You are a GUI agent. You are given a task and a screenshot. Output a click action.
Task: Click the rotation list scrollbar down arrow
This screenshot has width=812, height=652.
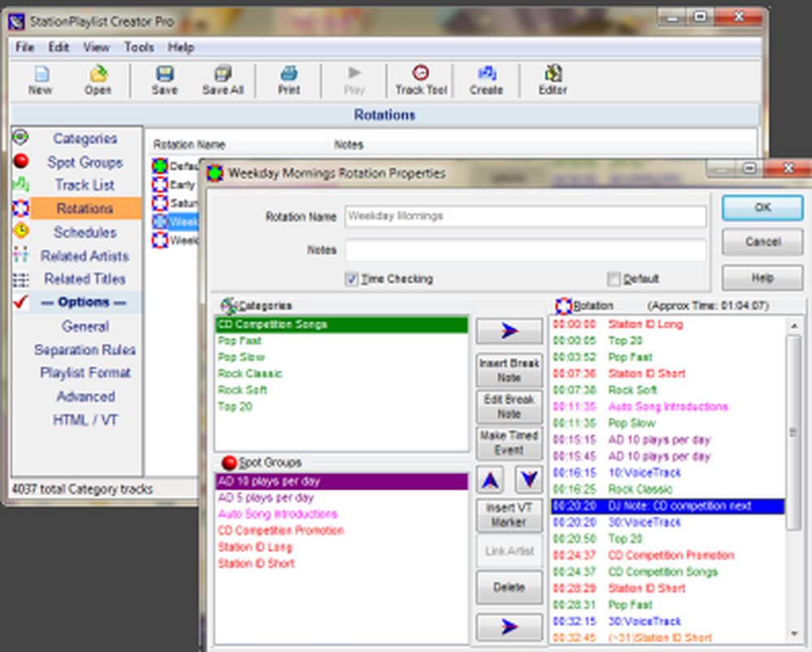coord(794,634)
